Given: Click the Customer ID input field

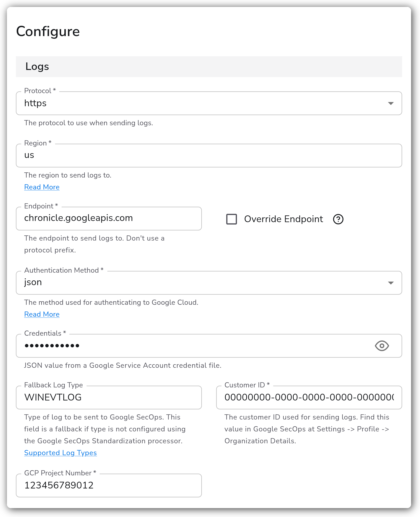Looking at the screenshot, I should (309, 398).
